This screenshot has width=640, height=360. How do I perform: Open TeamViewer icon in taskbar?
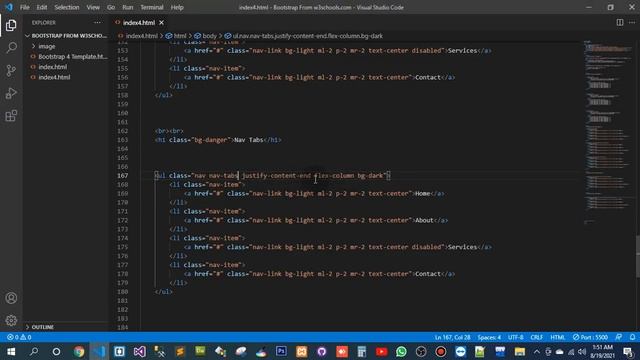pos(461,351)
